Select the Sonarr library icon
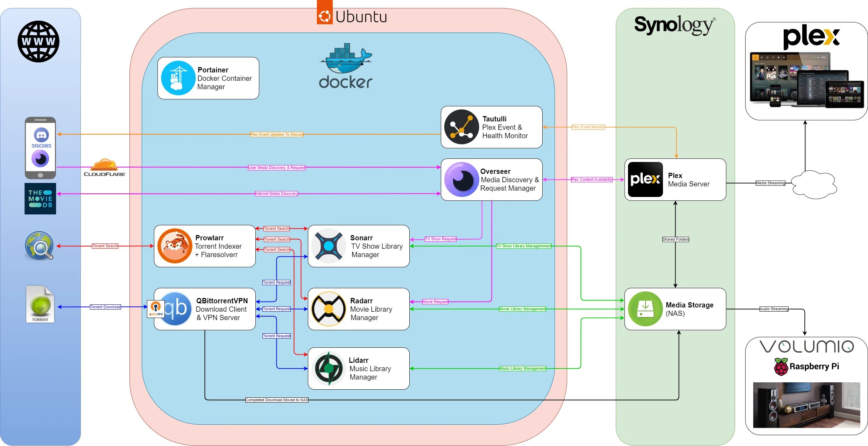 328,246
